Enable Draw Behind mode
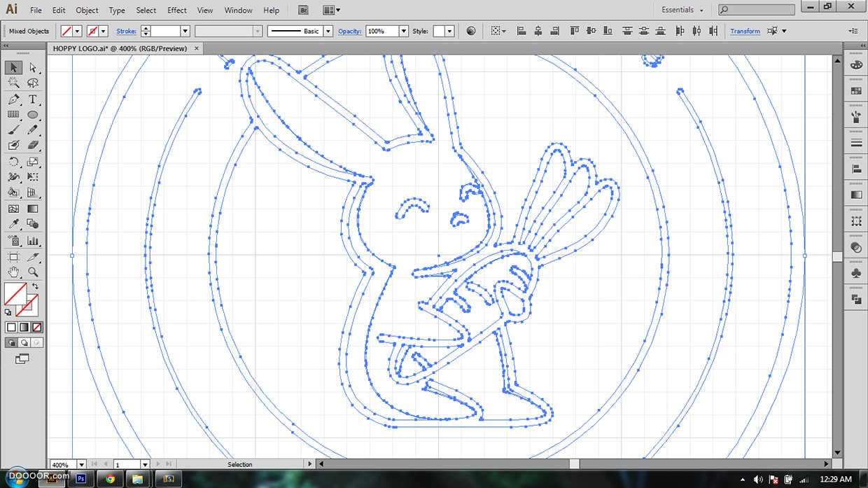The image size is (868, 488). pyautogui.click(x=24, y=342)
